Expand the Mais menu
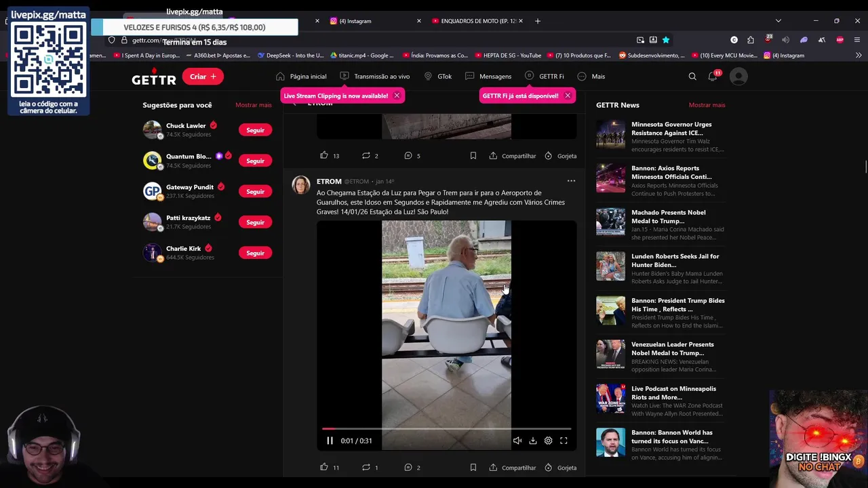Image resolution: width=868 pixels, height=488 pixels. 591,77
